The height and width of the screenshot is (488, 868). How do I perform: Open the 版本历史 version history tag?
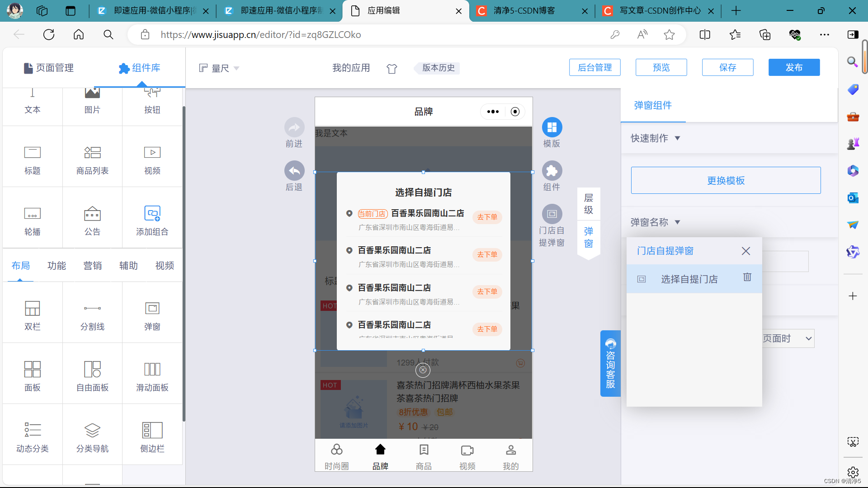coord(438,68)
